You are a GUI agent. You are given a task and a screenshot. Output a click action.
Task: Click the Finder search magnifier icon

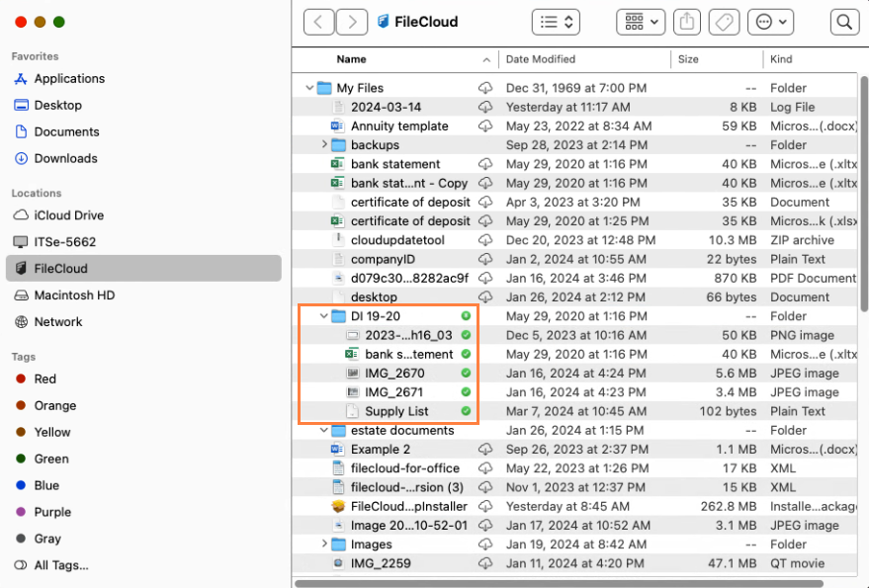coord(844,22)
